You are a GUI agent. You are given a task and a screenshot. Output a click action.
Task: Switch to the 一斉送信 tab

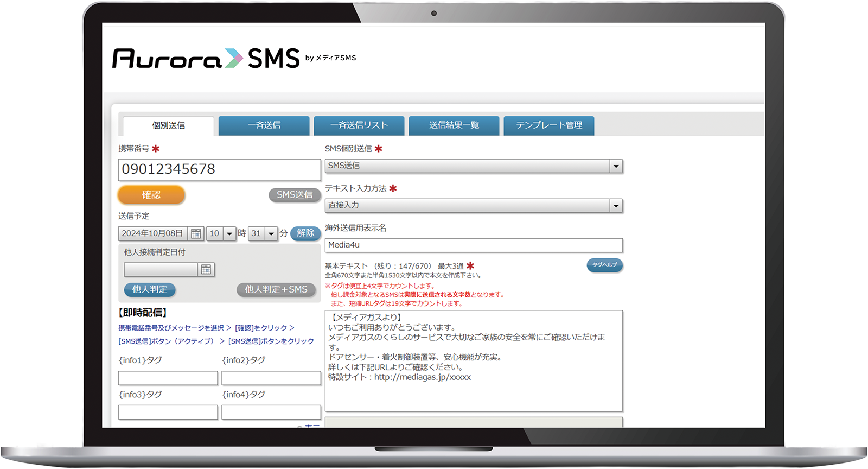[x=264, y=125]
